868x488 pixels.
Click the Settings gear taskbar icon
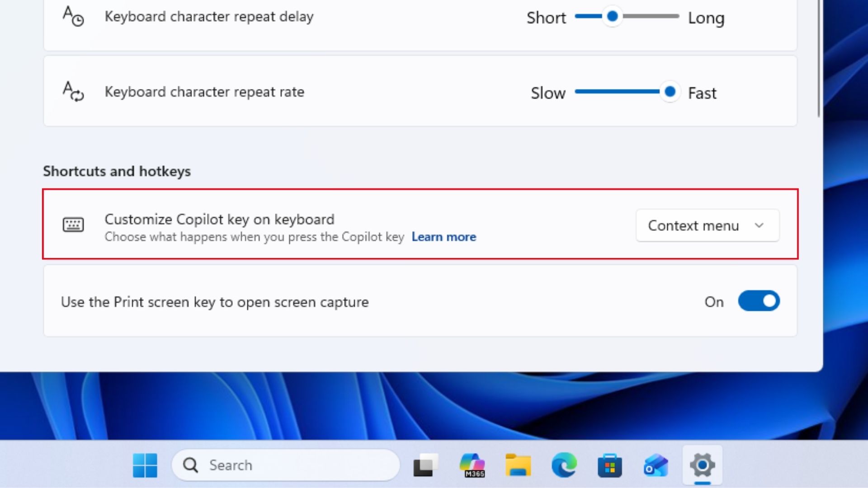click(702, 465)
